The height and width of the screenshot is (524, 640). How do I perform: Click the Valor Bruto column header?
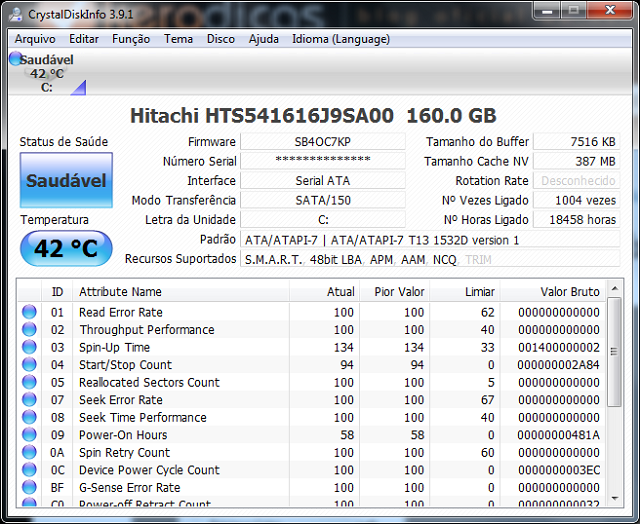[553, 292]
